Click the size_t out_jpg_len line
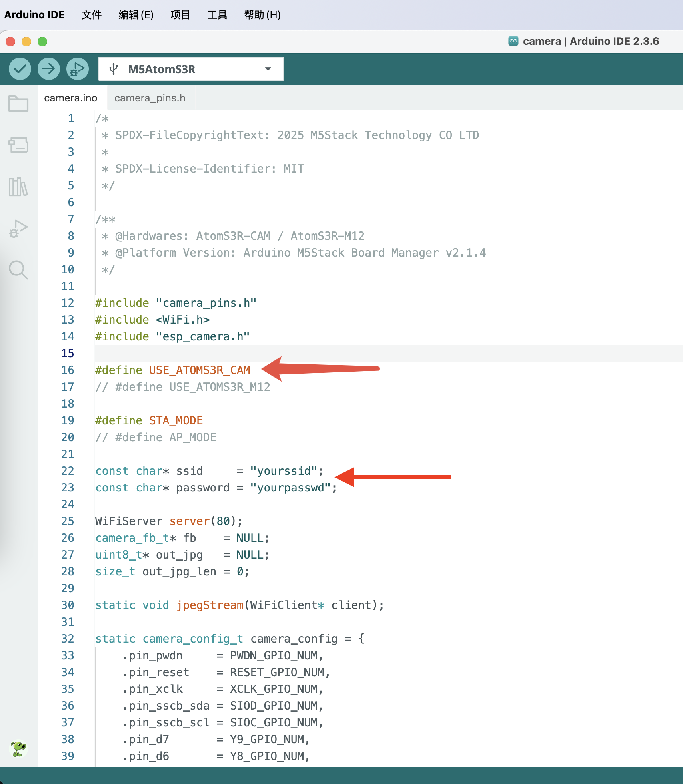This screenshot has width=683, height=784. (173, 571)
